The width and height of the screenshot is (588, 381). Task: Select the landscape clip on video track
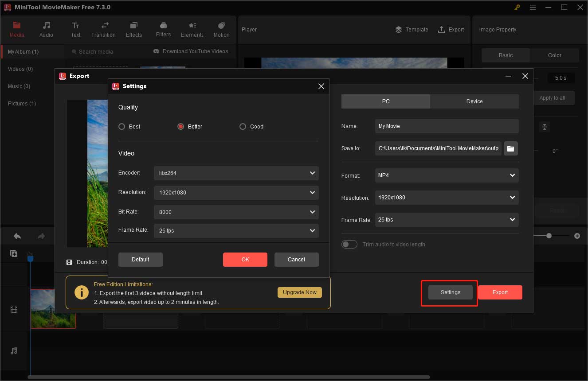pyautogui.click(x=53, y=309)
